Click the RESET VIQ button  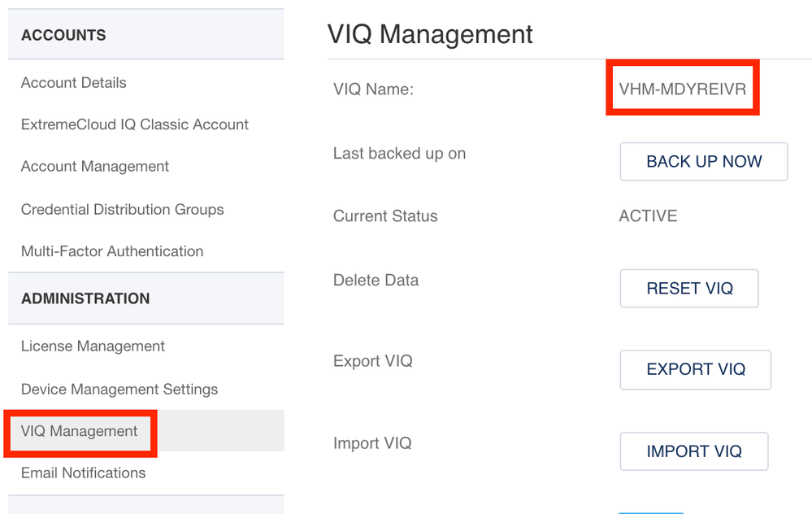(x=689, y=288)
